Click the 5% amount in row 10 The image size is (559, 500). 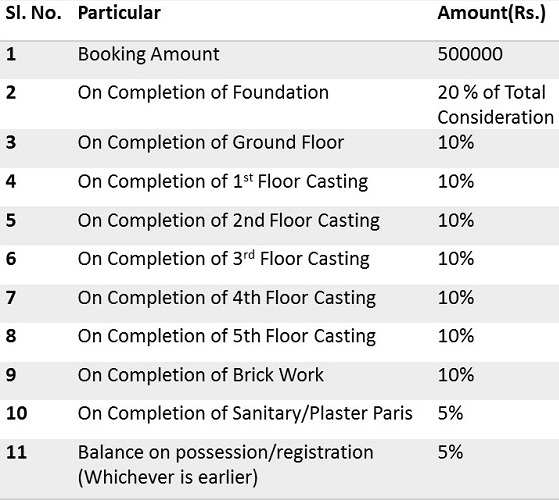point(450,413)
